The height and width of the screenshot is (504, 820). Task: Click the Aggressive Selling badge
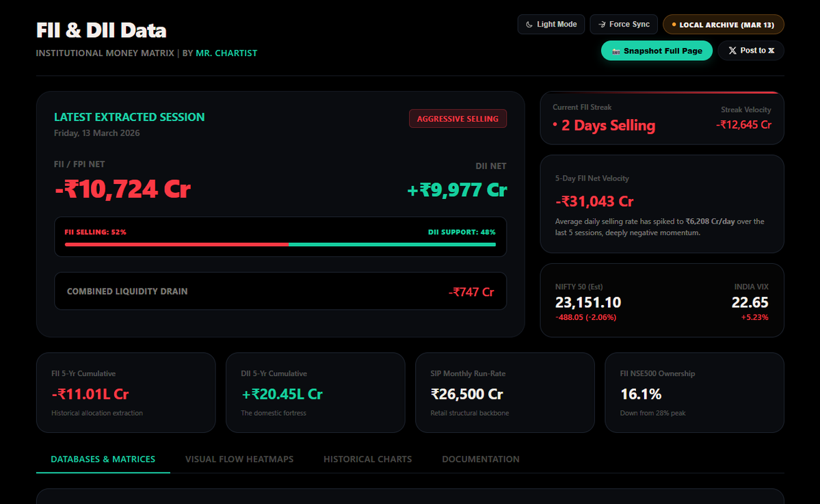458,118
